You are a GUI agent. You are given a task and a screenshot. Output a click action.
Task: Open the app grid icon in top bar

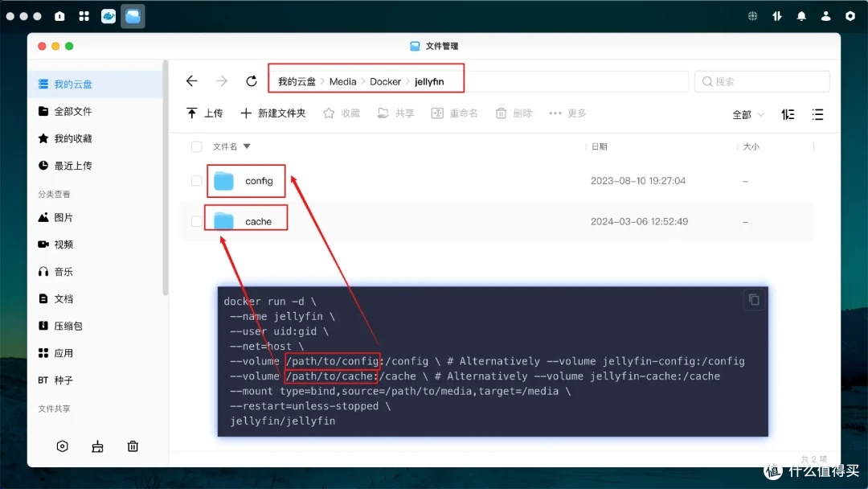(x=84, y=16)
